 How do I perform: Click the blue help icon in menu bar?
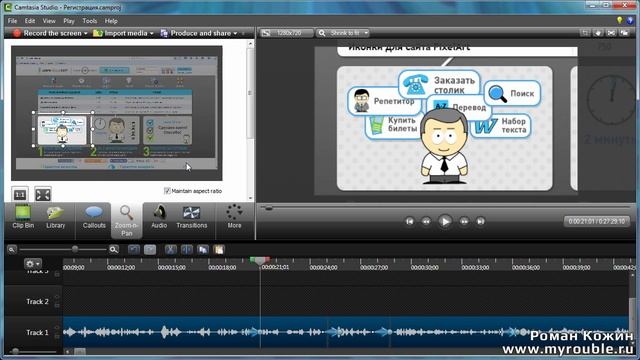(630, 20)
